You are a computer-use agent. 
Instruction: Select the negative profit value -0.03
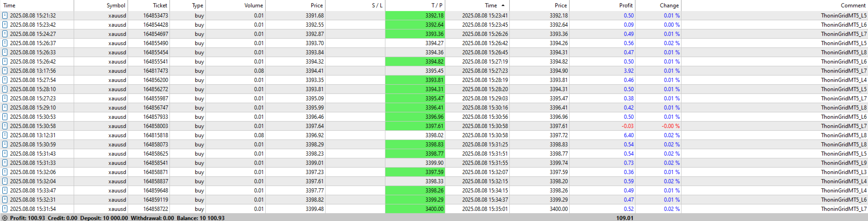point(628,126)
